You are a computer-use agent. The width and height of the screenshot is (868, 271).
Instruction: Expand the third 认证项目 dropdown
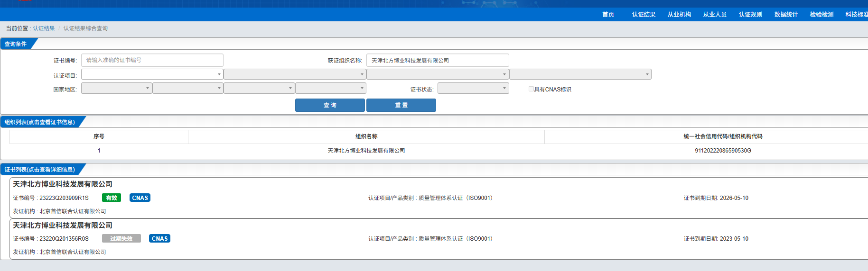pyautogui.click(x=438, y=74)
